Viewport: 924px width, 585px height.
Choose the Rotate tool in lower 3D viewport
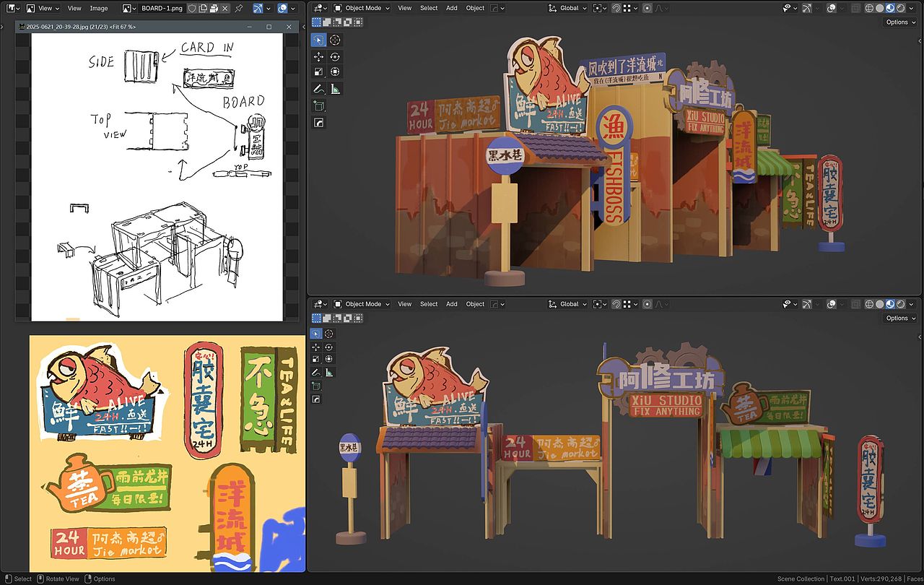(329, 347)
